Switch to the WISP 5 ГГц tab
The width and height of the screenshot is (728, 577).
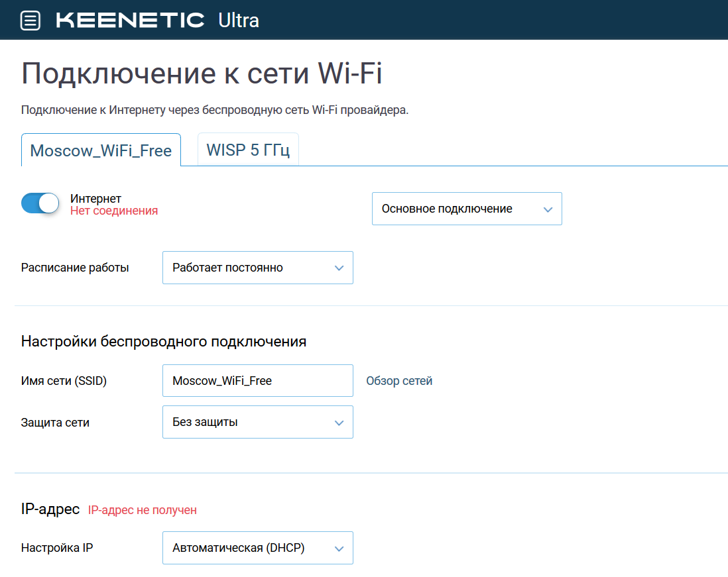point(248,150)
